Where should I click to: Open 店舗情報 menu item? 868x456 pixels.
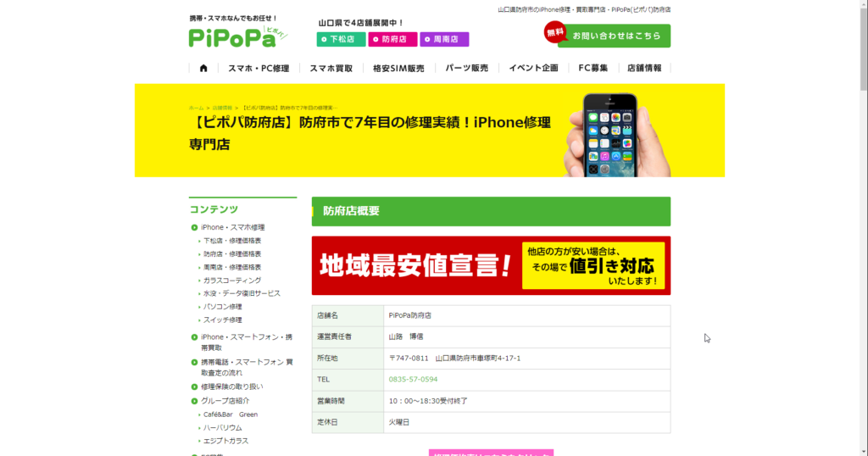point(644,68)
